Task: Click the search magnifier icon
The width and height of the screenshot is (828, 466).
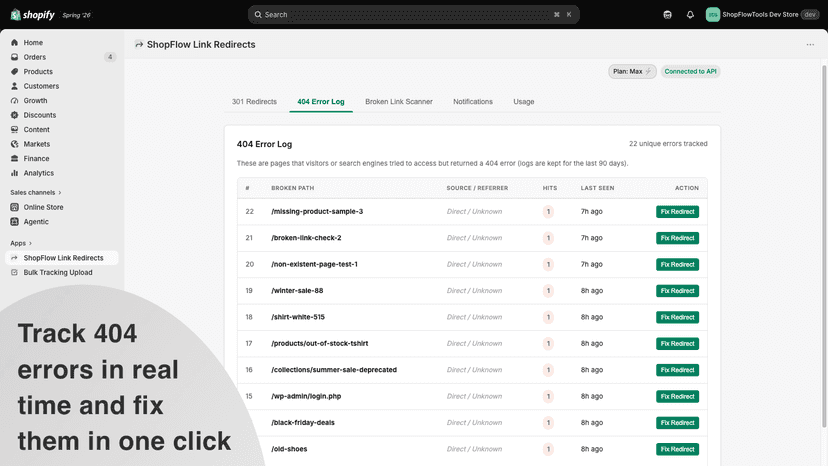Action: (258, 15)
